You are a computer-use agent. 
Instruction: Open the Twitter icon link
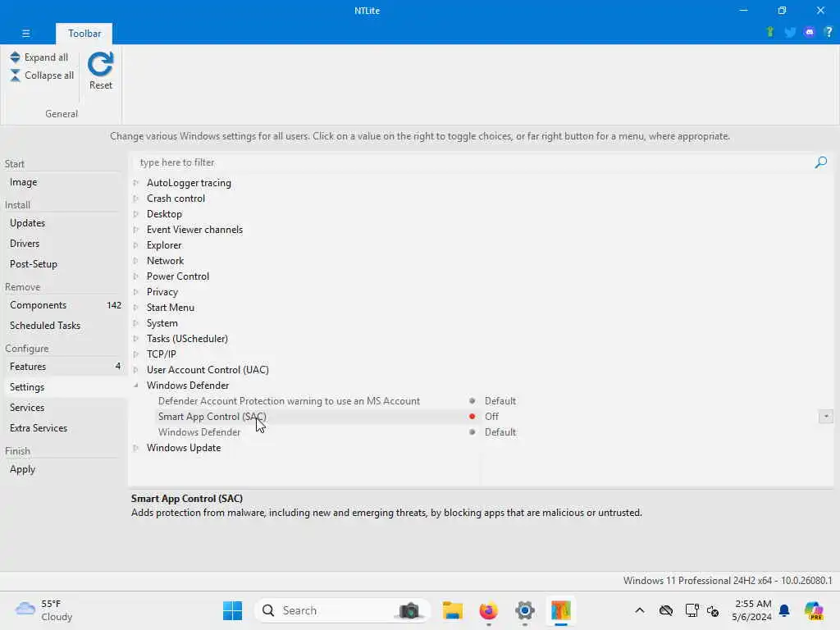click(790, 32)
